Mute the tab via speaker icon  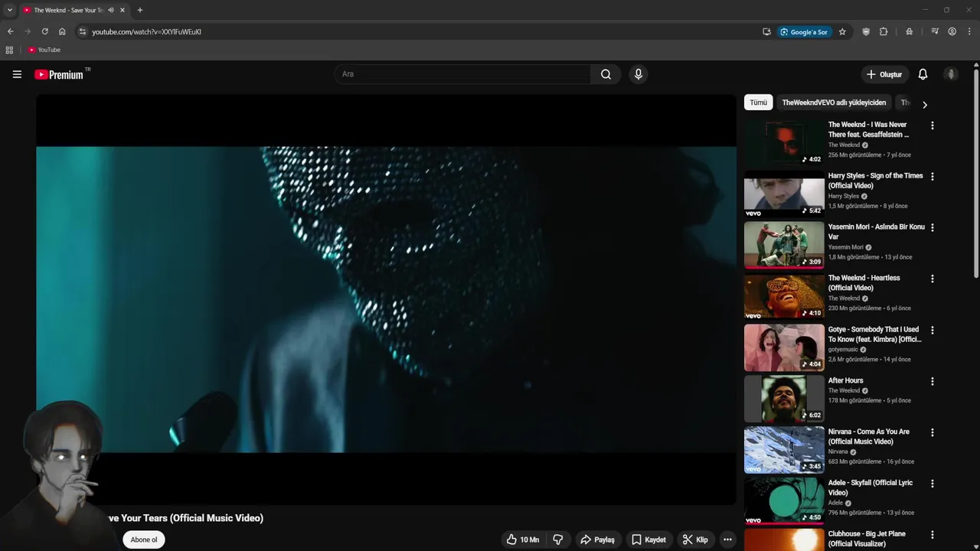point(111,10)
